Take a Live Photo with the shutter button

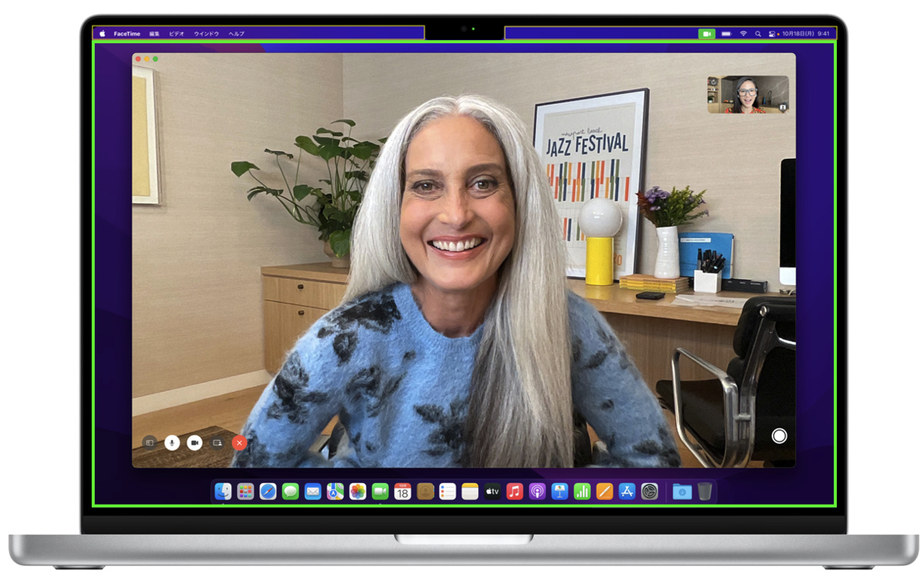[779, 436]
